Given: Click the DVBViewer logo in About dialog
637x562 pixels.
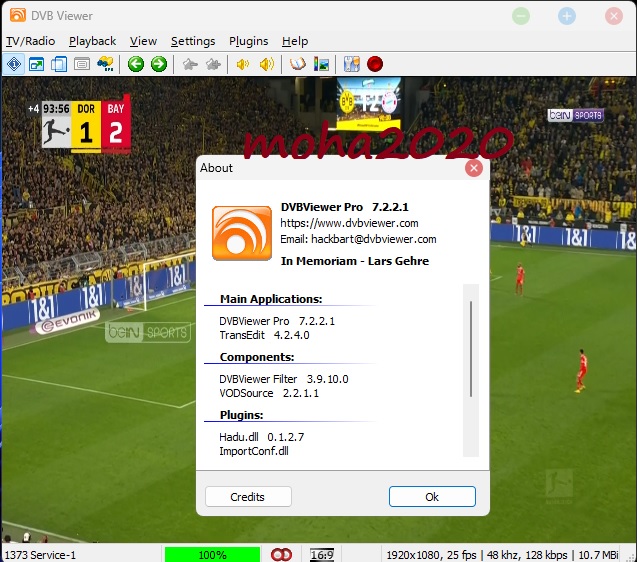Looking at the screenshot, I should pyautogui.click(x=242, y=233).
